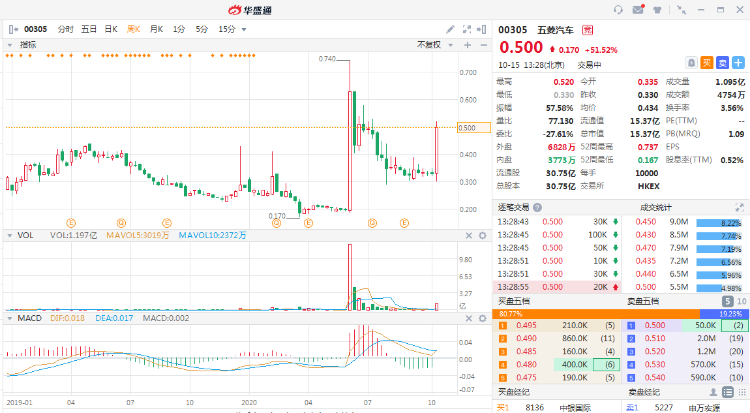Viewport: 750px width, 413px height.
Task: Open the 不复权 adjustment dropdown
Action: [x=435, y=45]
